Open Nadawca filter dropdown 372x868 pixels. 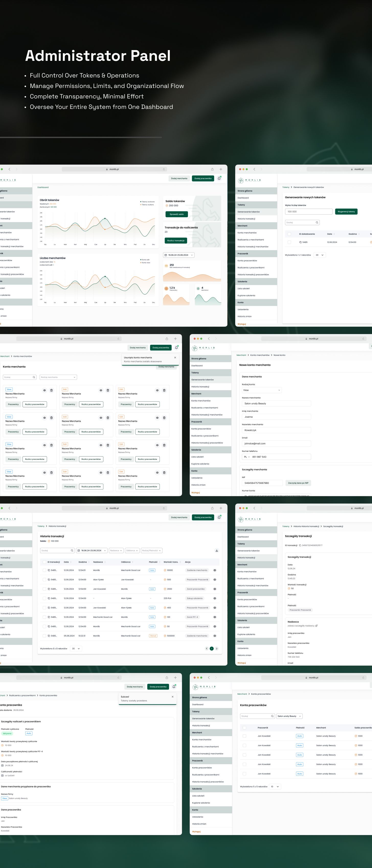(x=116, y=551)
